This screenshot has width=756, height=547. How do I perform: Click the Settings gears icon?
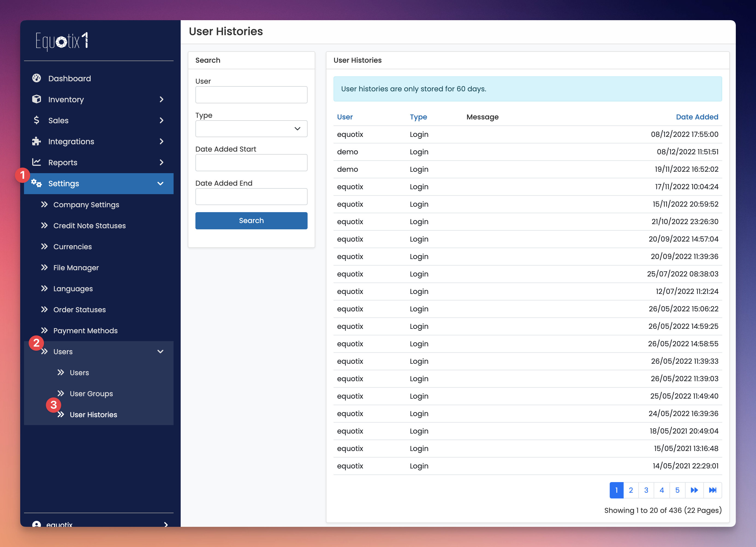tap(36, 183)
